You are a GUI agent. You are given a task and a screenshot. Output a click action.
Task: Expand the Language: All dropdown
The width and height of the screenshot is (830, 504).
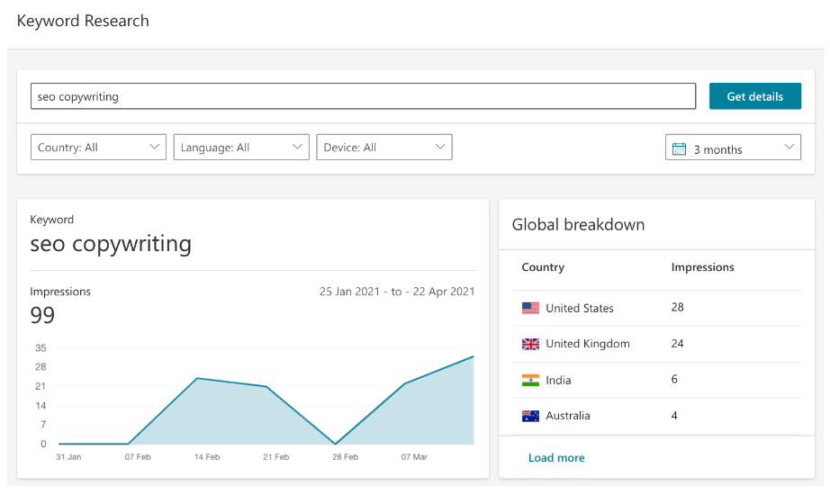click(241, 148)
